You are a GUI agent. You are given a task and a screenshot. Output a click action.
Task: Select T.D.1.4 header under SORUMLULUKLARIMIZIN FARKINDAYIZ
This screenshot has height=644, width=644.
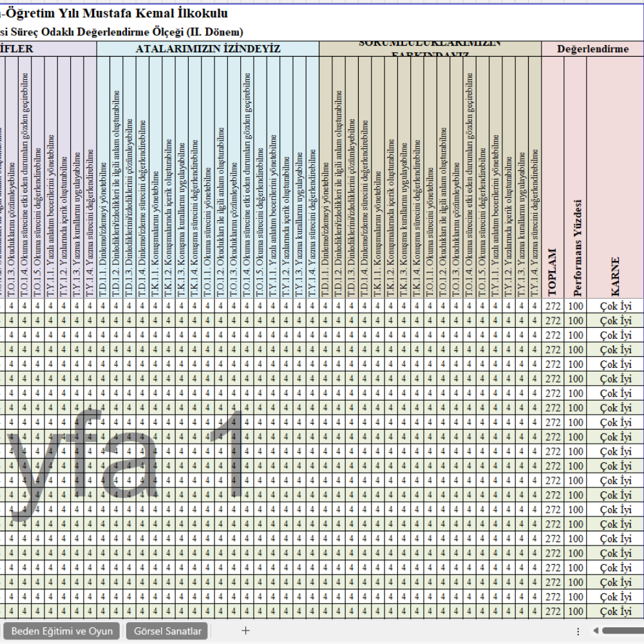coord(365,178)
